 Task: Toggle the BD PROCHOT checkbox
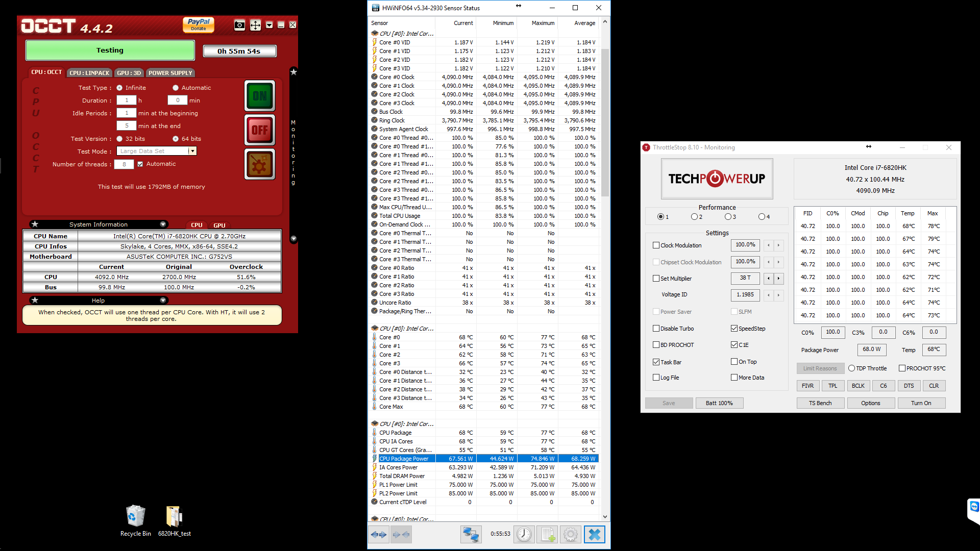point(656,345)
